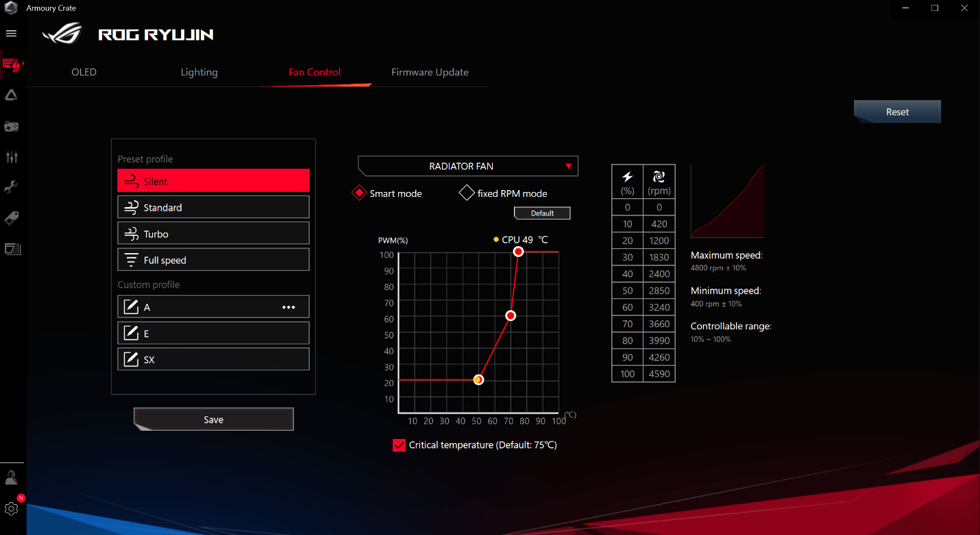Click the Full speed profile icon
Screen dimensions: 980x535
tap(131, 260)
